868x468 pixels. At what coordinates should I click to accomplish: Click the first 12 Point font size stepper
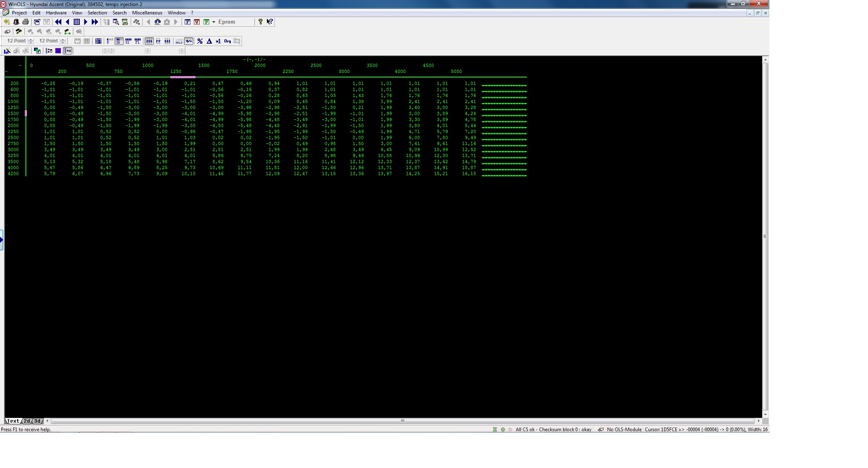coord(31,41)
